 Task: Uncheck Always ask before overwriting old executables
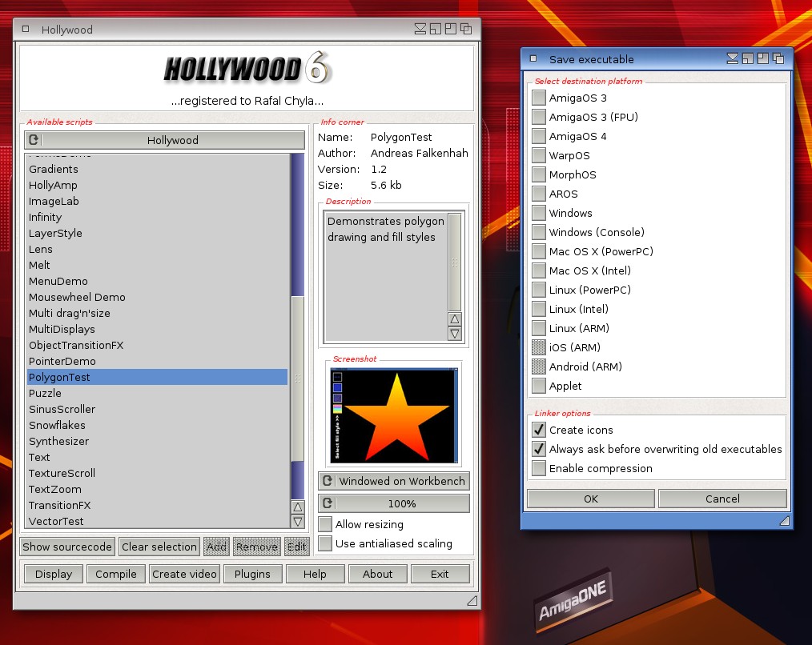539,449
